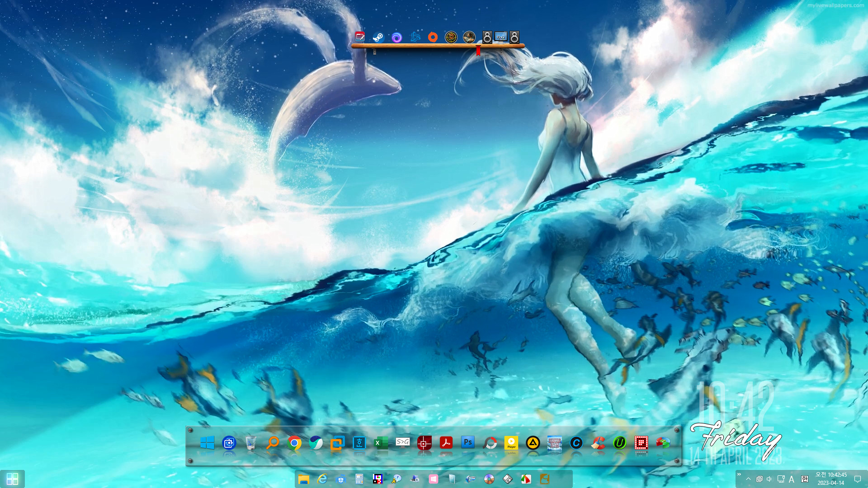
Task: Toggle the IME English mode indicator A
Action: pyautogui.click(x=791, y=479)
